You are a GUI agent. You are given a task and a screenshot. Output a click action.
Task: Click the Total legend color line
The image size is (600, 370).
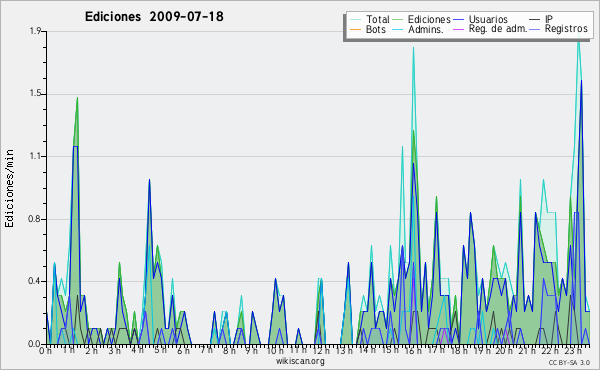pos(355,20)
